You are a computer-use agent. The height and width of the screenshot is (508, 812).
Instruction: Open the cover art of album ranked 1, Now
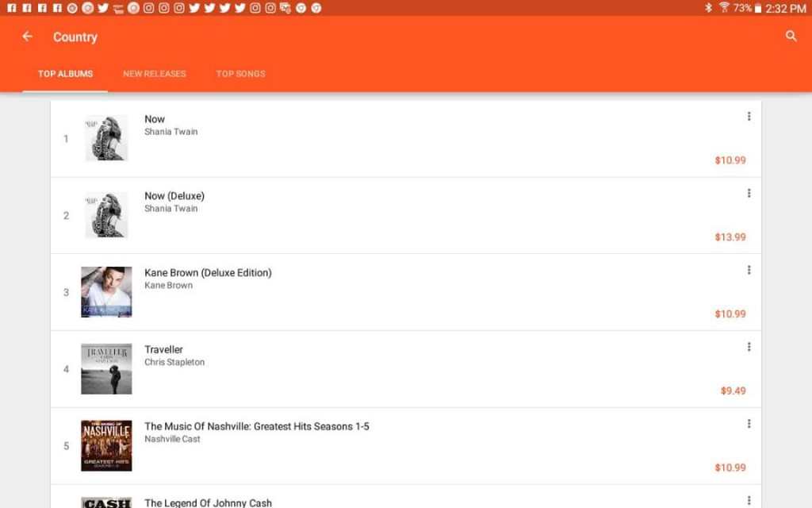click(106, 138)
